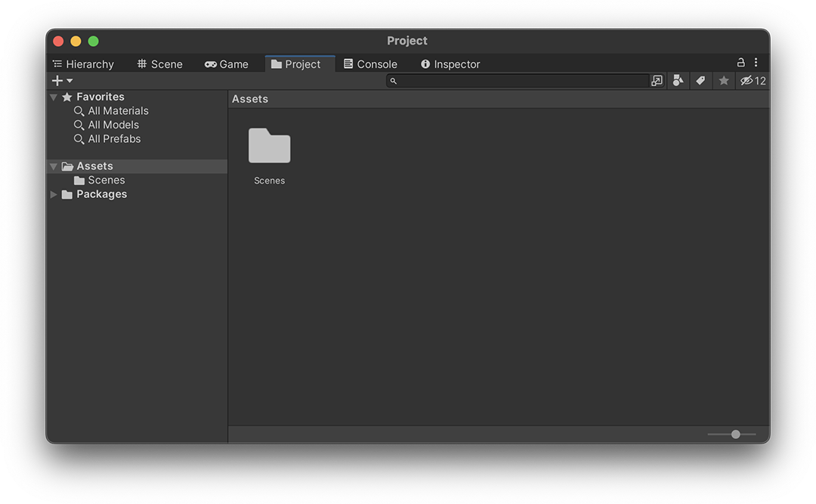
Task: Open the Search by Label filter
Action: point(700,81)
